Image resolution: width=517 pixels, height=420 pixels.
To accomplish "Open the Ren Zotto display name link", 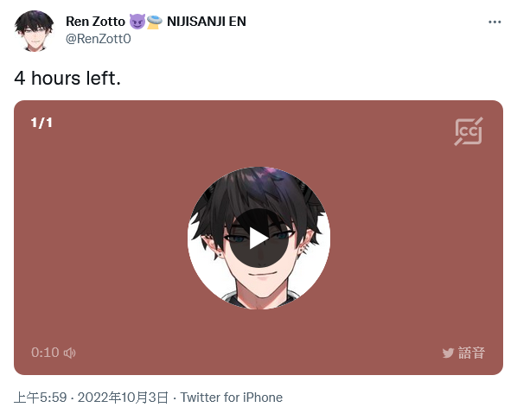I will (95, 22).
